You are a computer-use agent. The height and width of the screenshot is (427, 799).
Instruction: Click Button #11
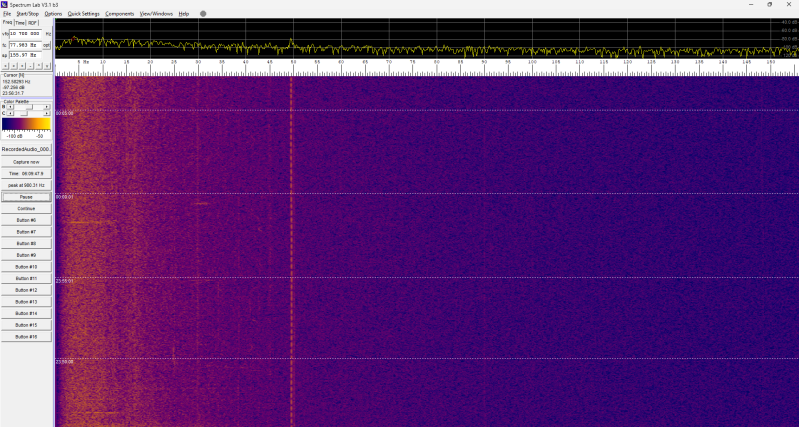click(x=26, y=279)
